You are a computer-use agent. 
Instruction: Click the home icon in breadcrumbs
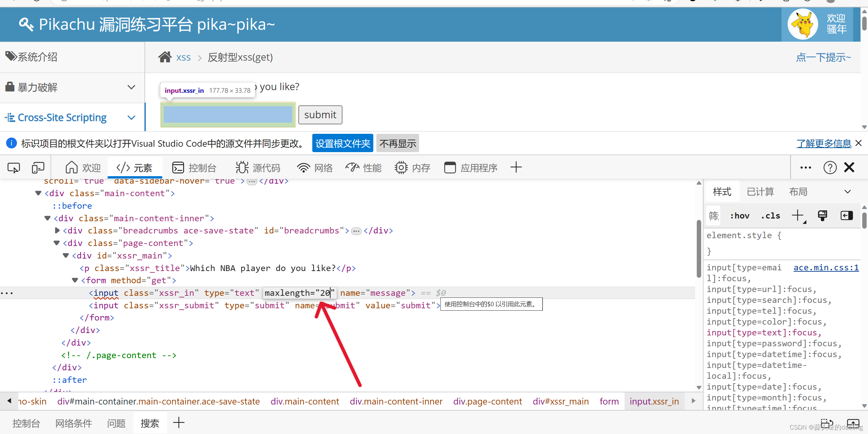(165, 57)
